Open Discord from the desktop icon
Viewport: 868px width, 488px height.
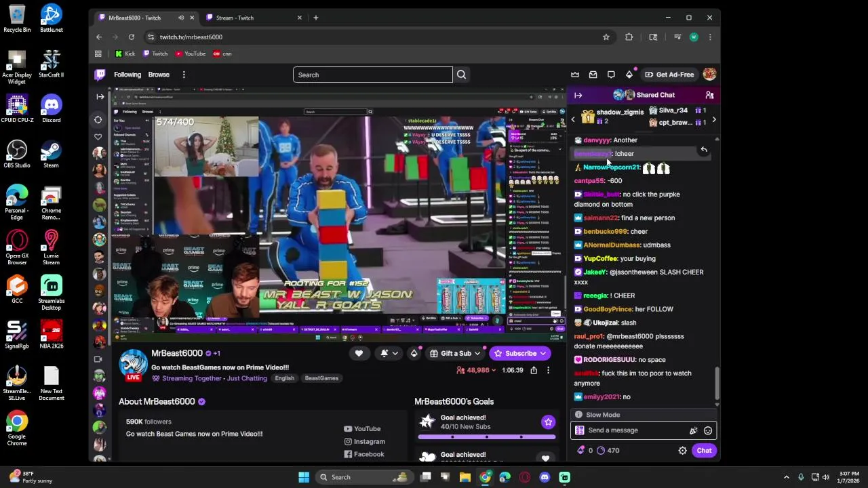point(51,108)
